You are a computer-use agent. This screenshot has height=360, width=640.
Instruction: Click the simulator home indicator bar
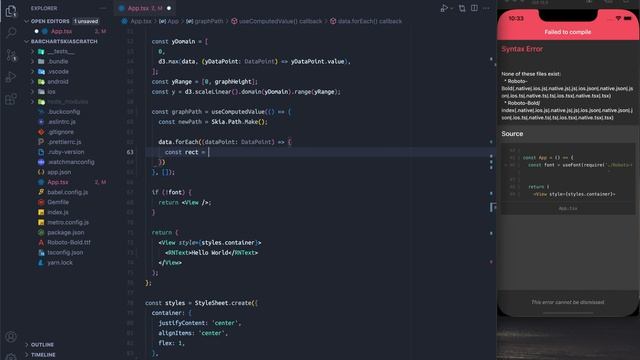(x=568, y=313)
